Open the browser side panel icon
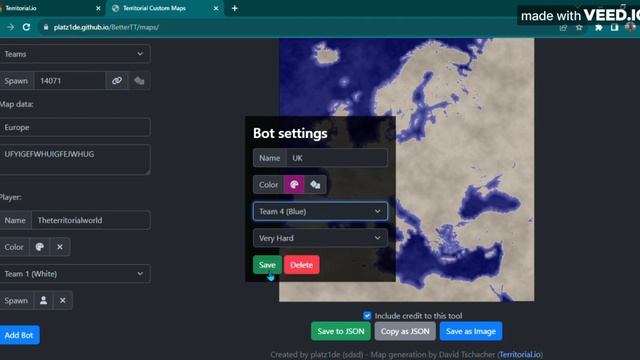This screenshot has height=360, width=640. [614, 28]
